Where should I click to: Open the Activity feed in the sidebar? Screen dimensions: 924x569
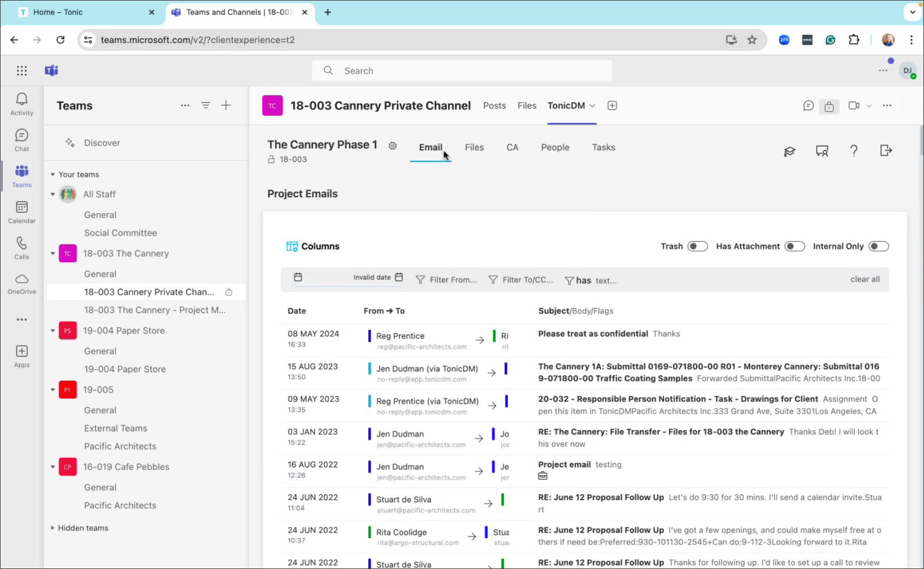(22, 104)
